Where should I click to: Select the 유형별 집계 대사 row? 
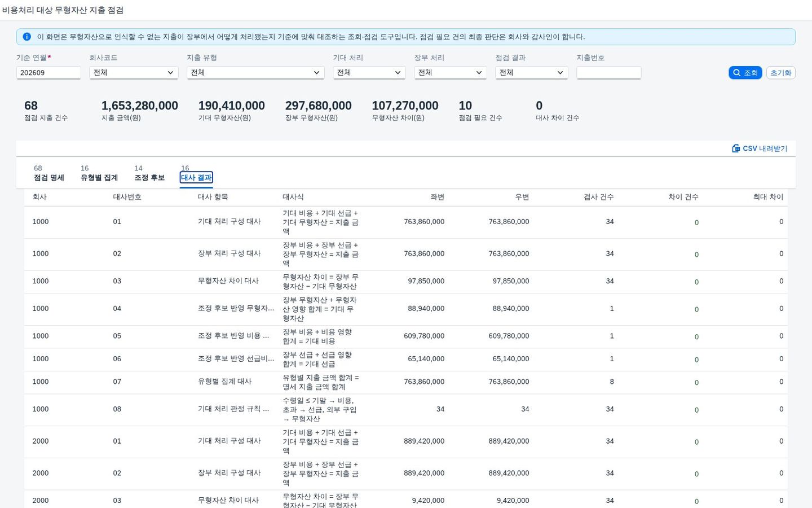[406, 382]
